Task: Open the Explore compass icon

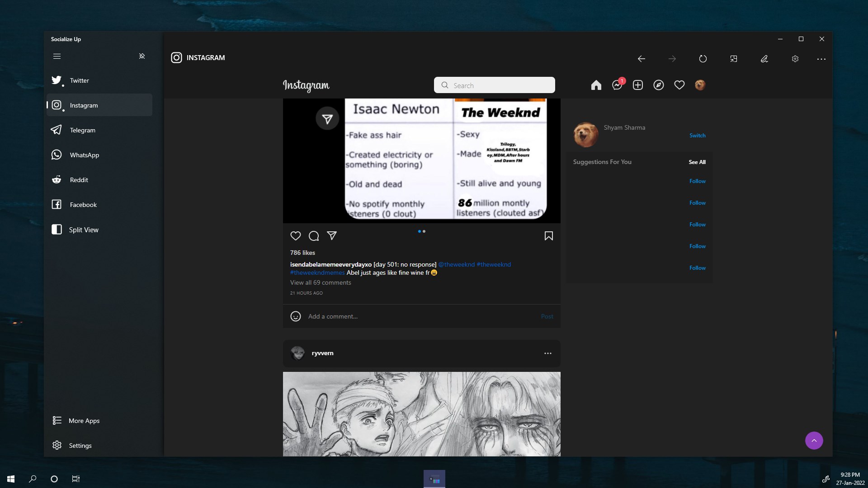Action: (659, 85)
